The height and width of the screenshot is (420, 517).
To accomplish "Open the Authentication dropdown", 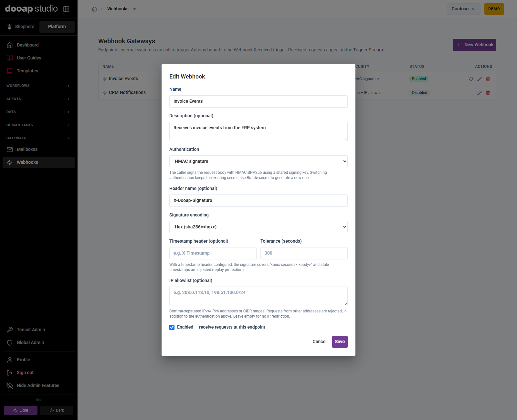I will click(x=258, y=162).
